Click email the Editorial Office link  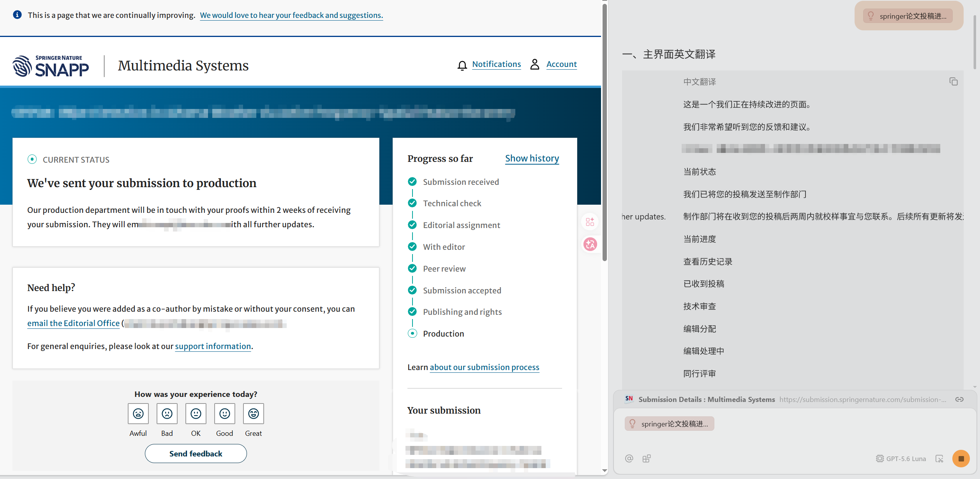[x=73, y=323]
